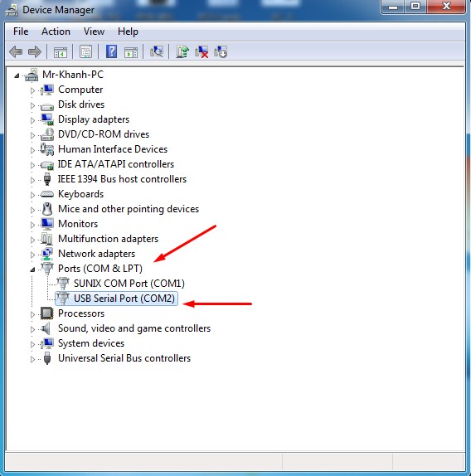Expand the Display adapters node
This screenshot has height=476, width=471.
coord(32,120)
